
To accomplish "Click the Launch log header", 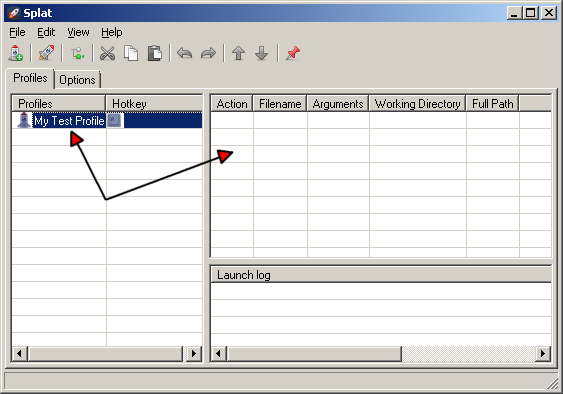I will (x=381, y=275).
